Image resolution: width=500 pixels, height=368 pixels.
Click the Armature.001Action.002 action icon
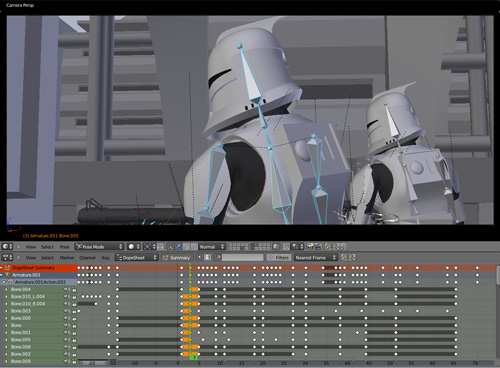click(10, 282)
